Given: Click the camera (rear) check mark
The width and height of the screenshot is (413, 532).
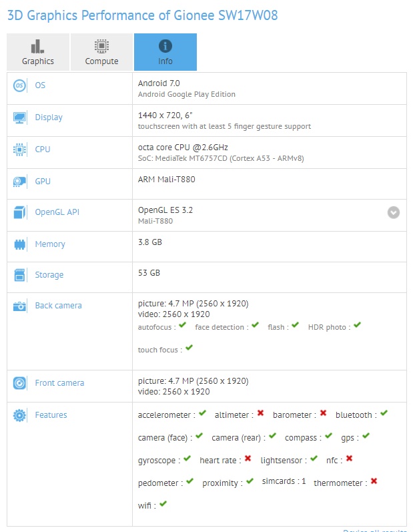Looking at the screenshot, I should (x=273, y=436).
